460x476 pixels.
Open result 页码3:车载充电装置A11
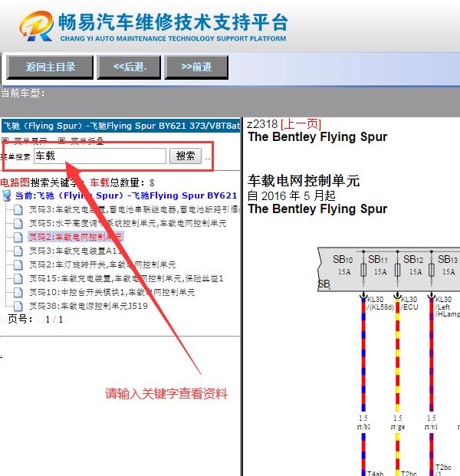75,251
